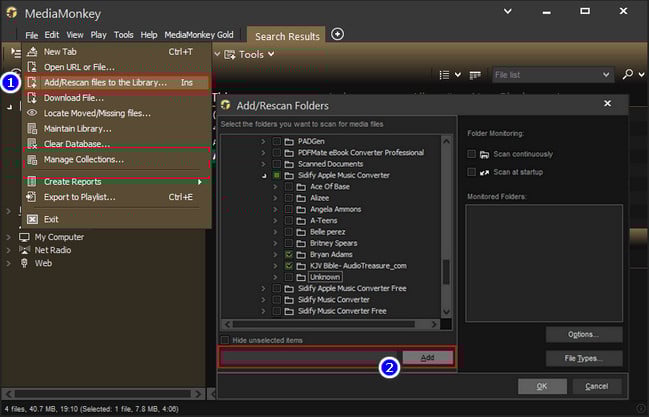Click the My Computer monitor icon

[24, 237]
